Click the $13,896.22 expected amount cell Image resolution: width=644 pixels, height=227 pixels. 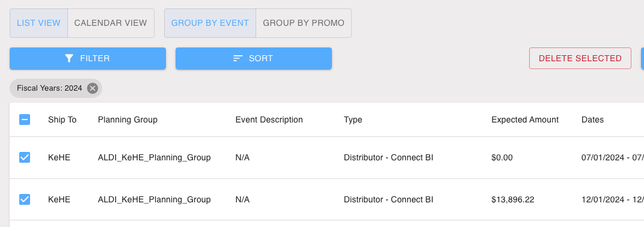coord(512,200)
